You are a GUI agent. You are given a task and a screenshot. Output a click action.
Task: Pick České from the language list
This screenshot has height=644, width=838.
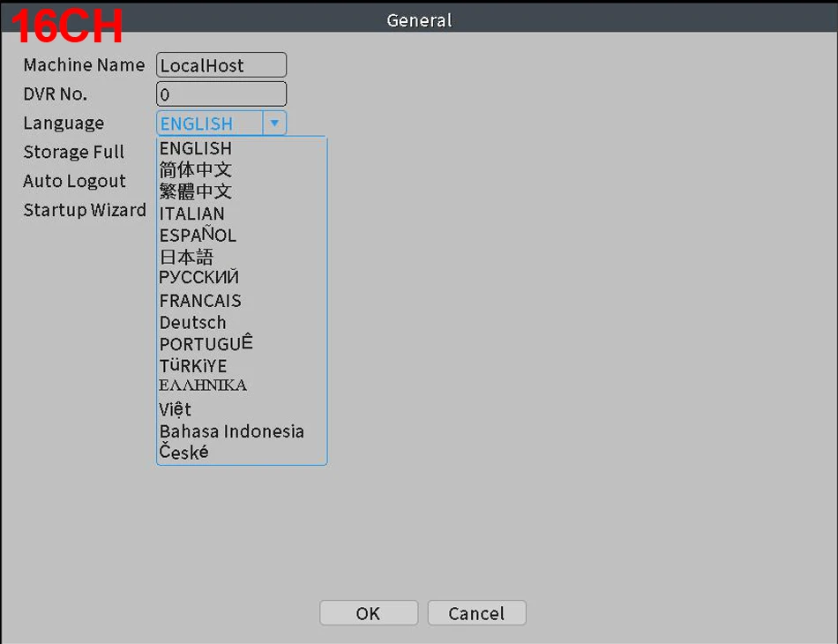[183, 453]
